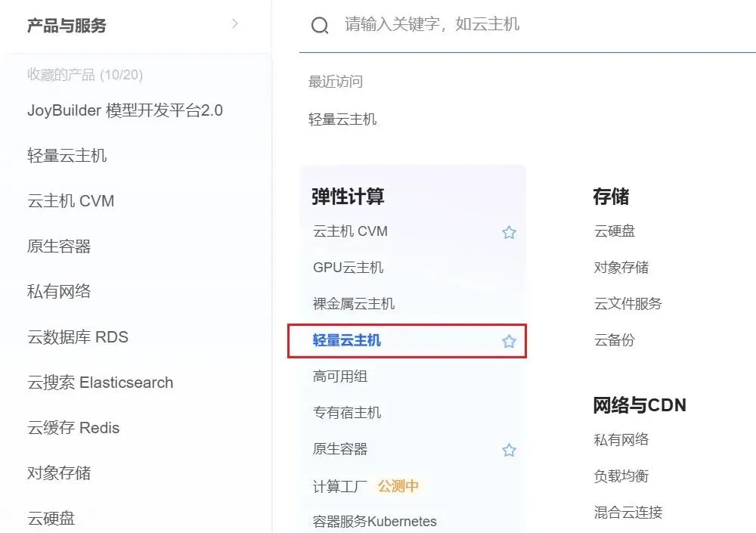
Task: Select 原生容器 under 弹性计算
Action: (340, 449)
